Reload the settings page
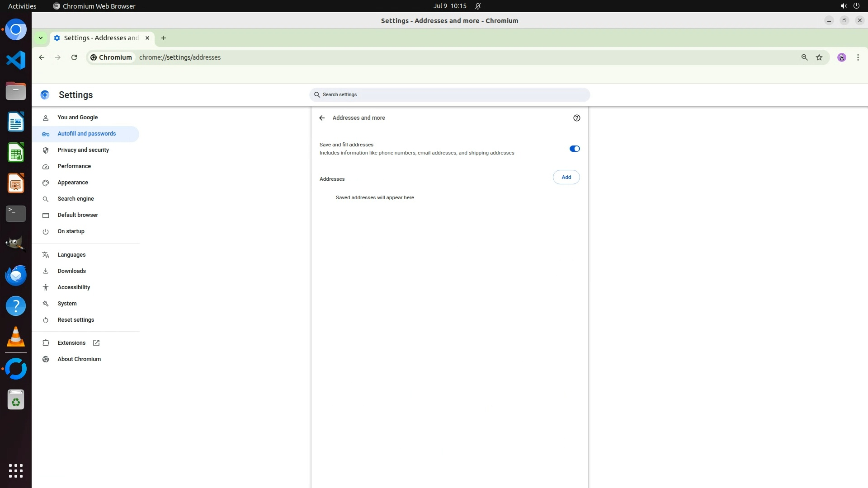Viewport: 868px width, 488px height. tap(74, 57)
